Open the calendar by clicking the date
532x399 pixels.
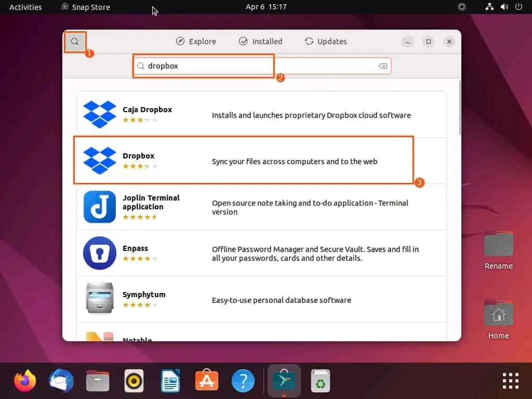click(x=267, y=7)
